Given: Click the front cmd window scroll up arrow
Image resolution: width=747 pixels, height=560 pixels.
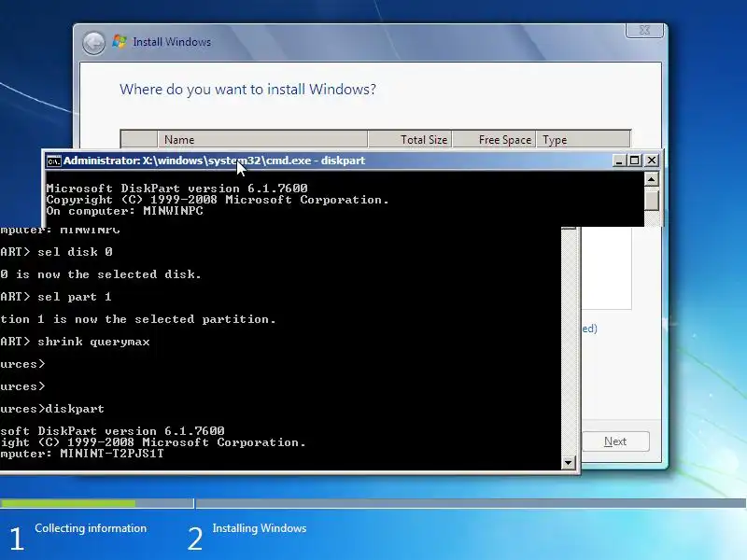Looking at the screenshot, I should click(x=651, y=179).
